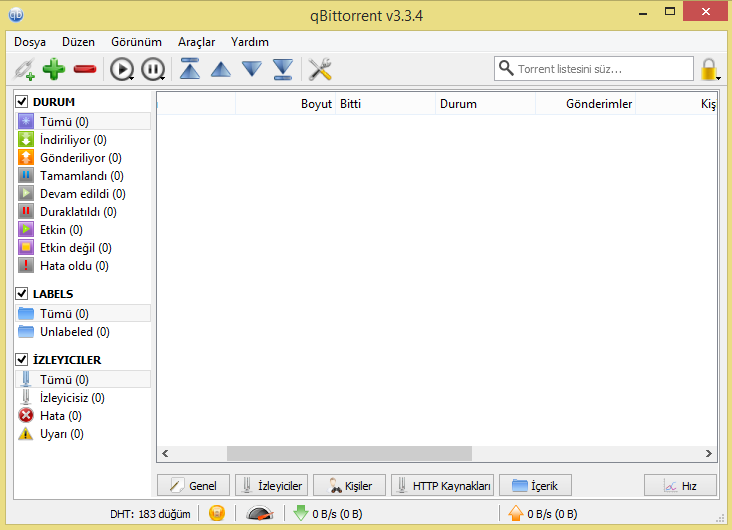
Task: Move torrent to top of queue
Action: point(190,69)
